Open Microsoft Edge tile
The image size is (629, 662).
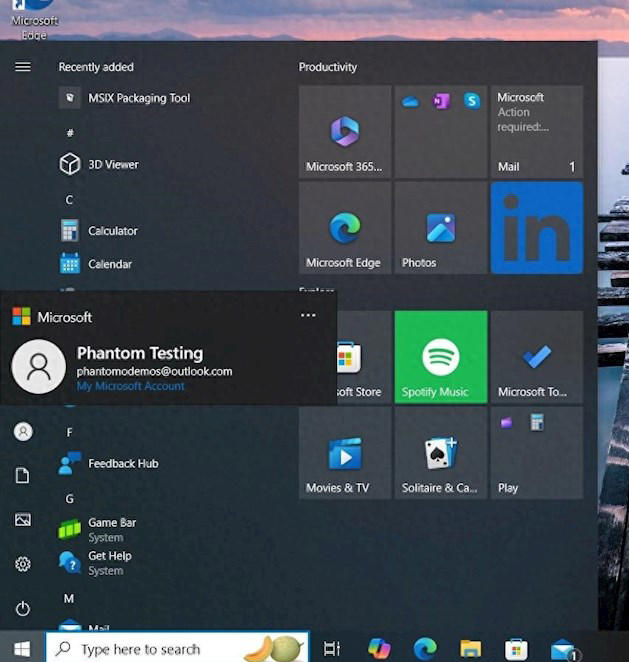click(345, 228)
